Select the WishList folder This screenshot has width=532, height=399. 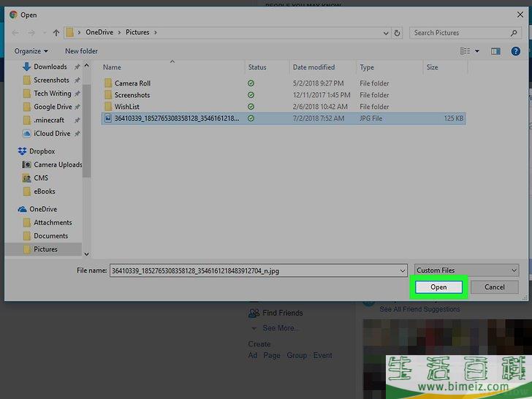tap(127, 107)
